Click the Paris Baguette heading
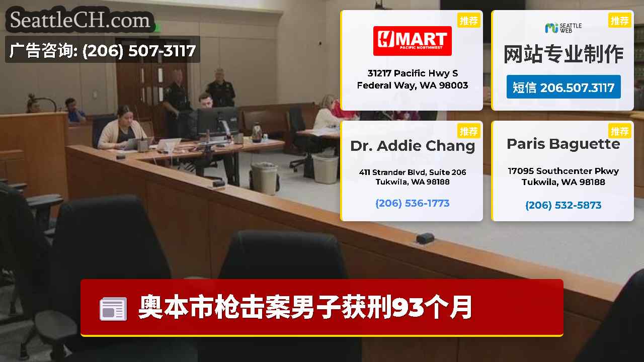644x362 pixels. click(x=563, y=144)
